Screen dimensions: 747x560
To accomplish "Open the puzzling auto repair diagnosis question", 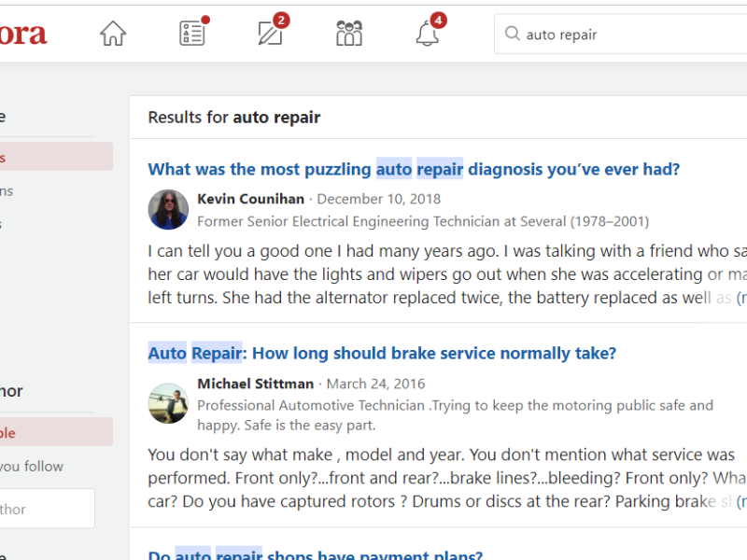I will click(x=414, y=169).
